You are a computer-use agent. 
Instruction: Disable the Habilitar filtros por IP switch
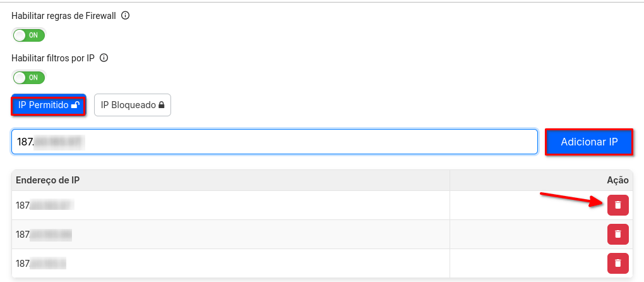pos(29,77)
